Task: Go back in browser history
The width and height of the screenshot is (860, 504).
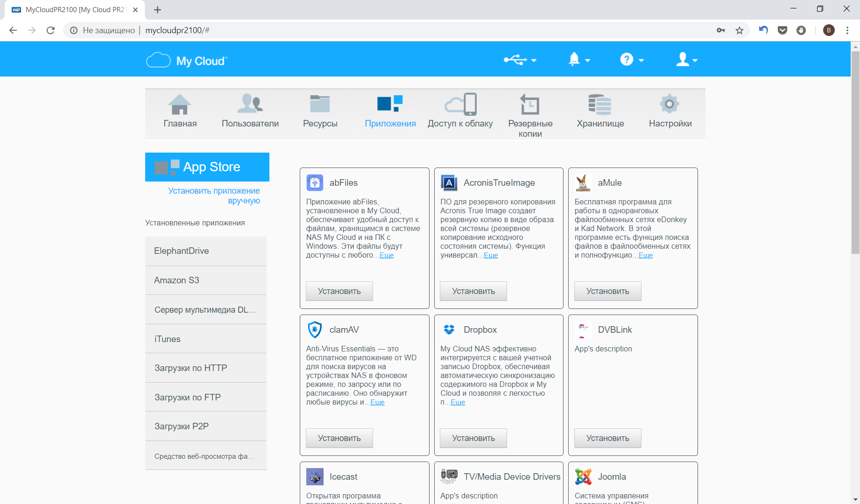Action: (x=13, y=30)
